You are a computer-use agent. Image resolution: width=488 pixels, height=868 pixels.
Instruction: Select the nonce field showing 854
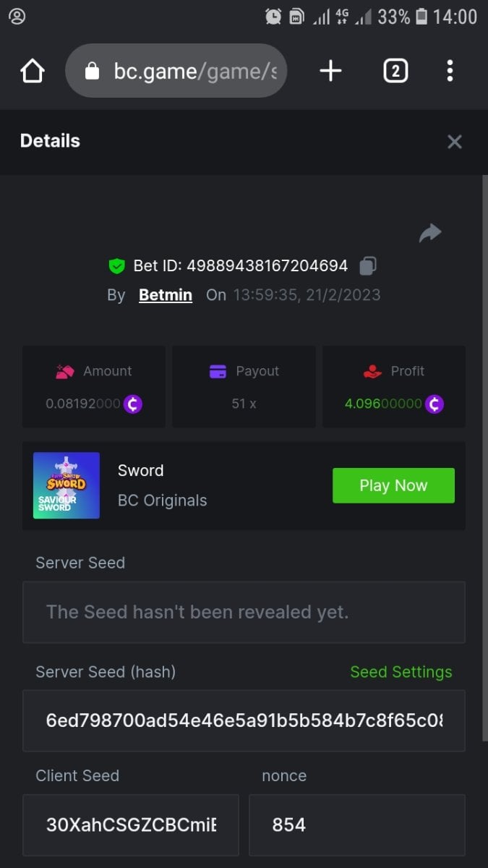click(357, 825)
